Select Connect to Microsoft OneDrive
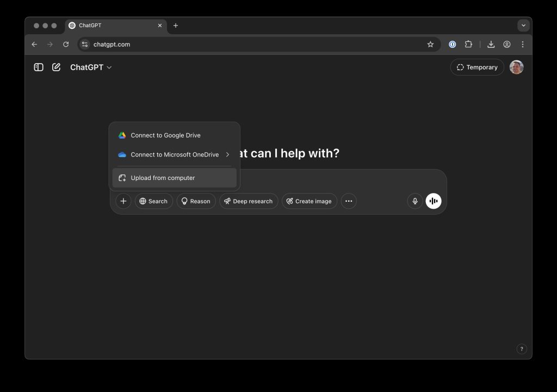Viewport: 557px width, 392px height. (x=175, y=154)
